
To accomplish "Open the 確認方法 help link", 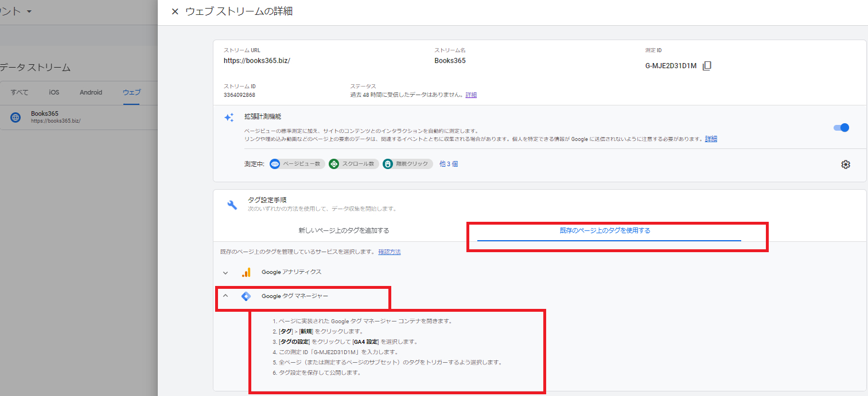I will tap(389, 252).
